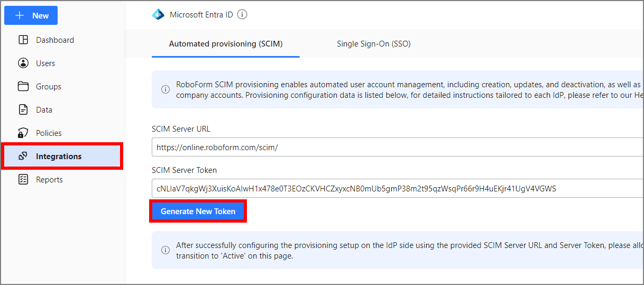This screenshot has width=644, height=285.
Task: Click info icon beside Microsoft Entra ID
Action: 242,15
